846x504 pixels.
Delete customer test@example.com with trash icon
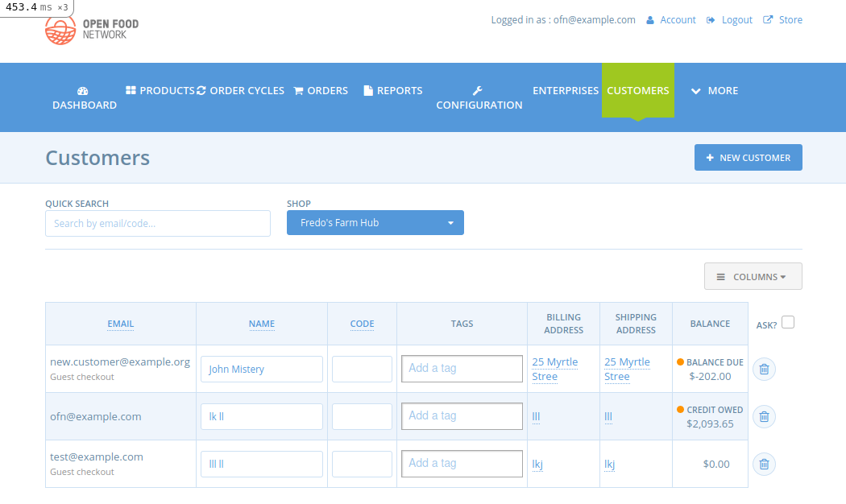pos(764,464)
